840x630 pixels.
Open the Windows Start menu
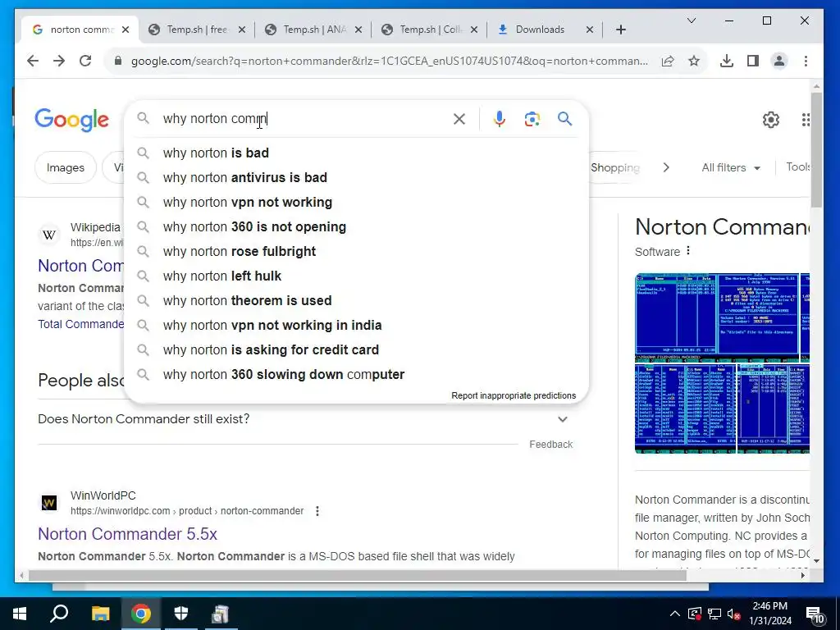20,614
